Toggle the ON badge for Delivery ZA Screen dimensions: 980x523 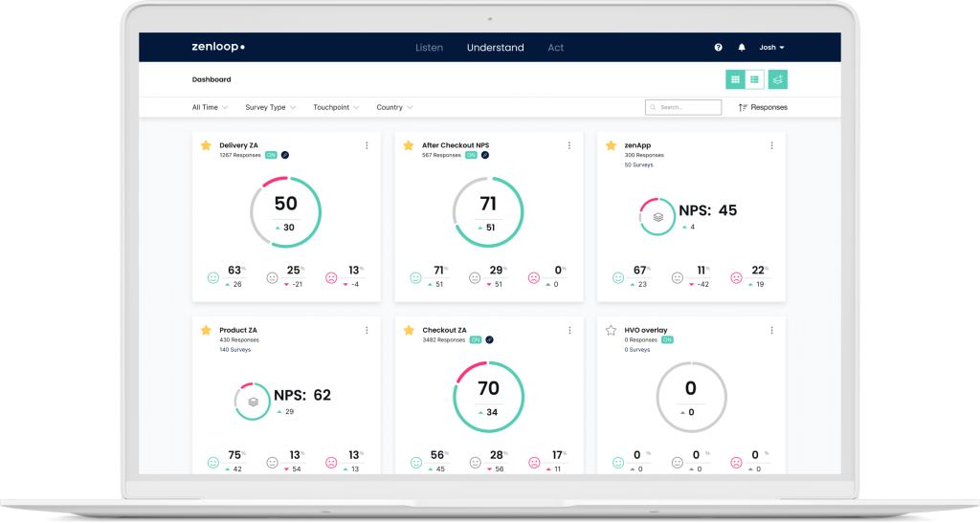coord(270,154)
